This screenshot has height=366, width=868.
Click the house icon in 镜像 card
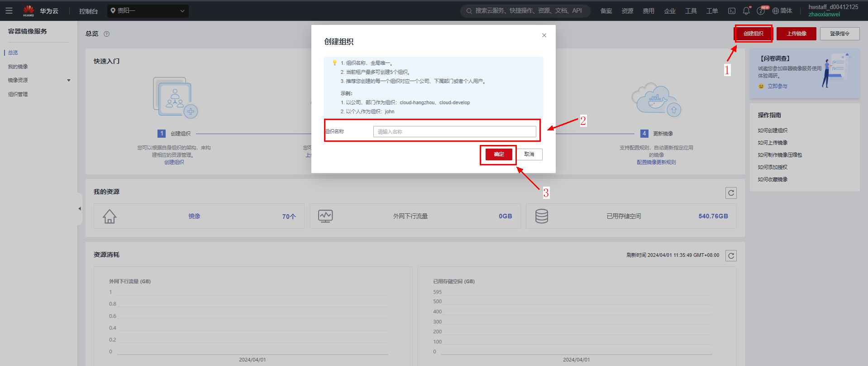[110, 217]
